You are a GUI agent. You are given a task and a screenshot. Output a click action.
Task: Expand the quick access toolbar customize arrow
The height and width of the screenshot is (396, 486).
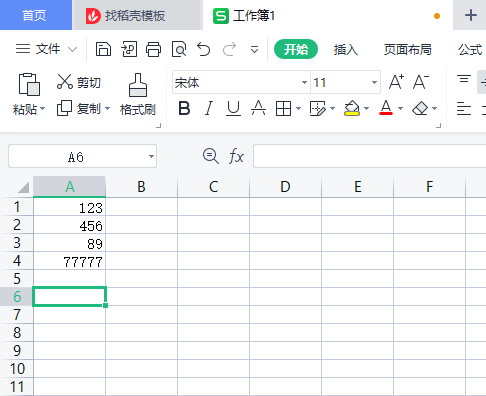[254, 50]
